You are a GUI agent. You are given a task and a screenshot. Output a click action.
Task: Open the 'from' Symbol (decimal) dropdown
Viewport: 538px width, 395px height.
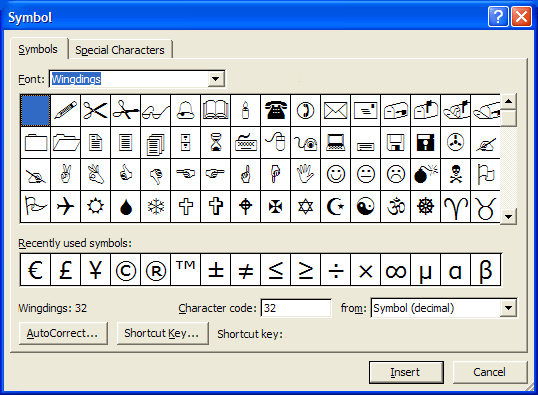tap(508, 308)
